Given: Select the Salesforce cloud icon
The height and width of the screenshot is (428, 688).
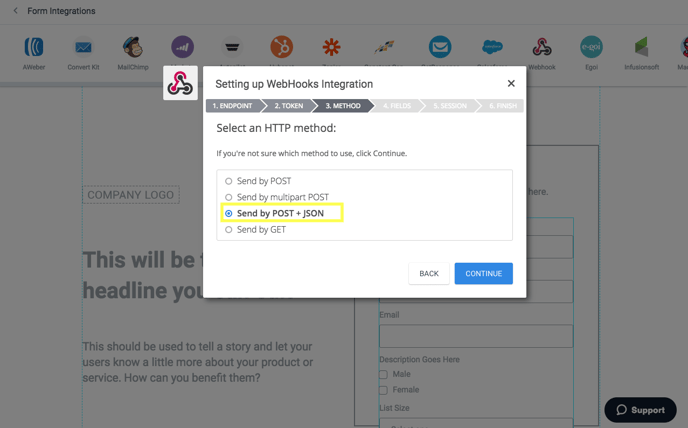Looking at the screenshot, I should (492, 47).
